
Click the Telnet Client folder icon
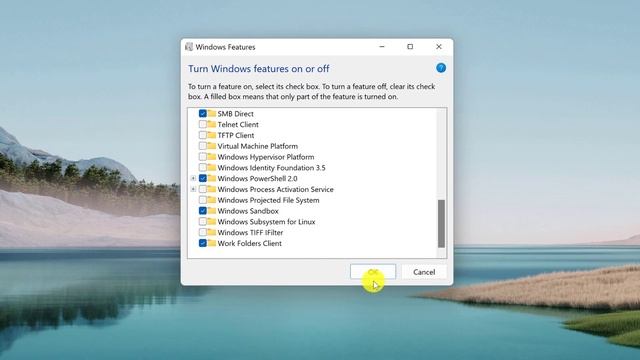(x=211, y=124)
